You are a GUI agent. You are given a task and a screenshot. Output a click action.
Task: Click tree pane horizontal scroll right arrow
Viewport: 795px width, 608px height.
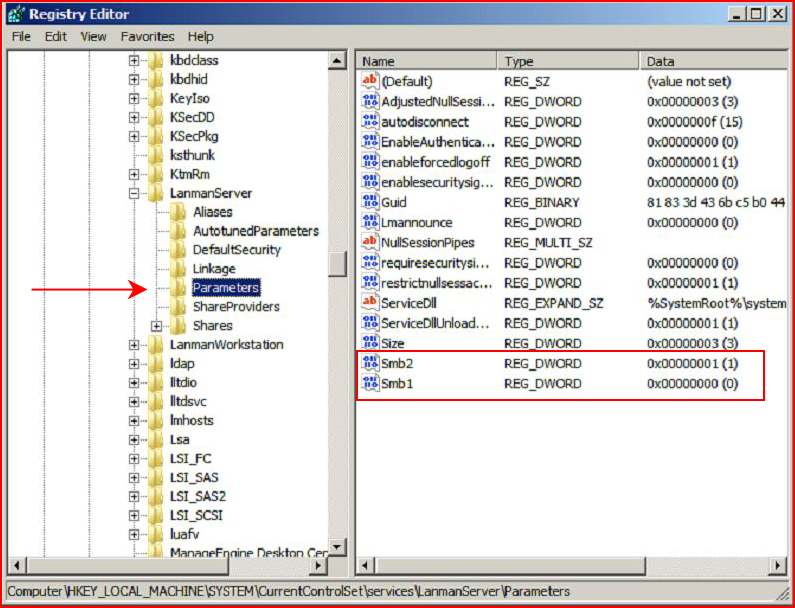[318, 565]
